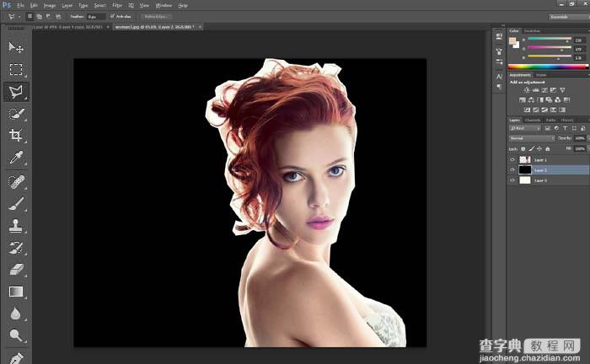590x364 pixels.
Task: Select the Spot Healing Brush tool
Action: click(16, 182)
